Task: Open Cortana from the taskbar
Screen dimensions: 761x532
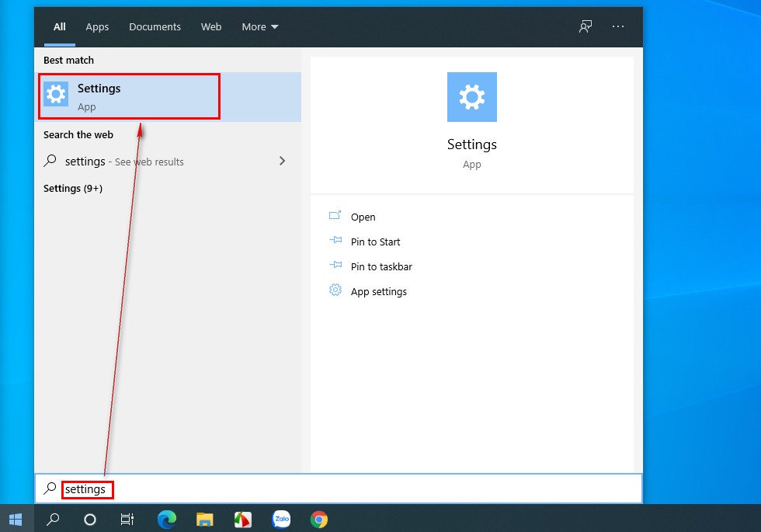Action: 90,520
